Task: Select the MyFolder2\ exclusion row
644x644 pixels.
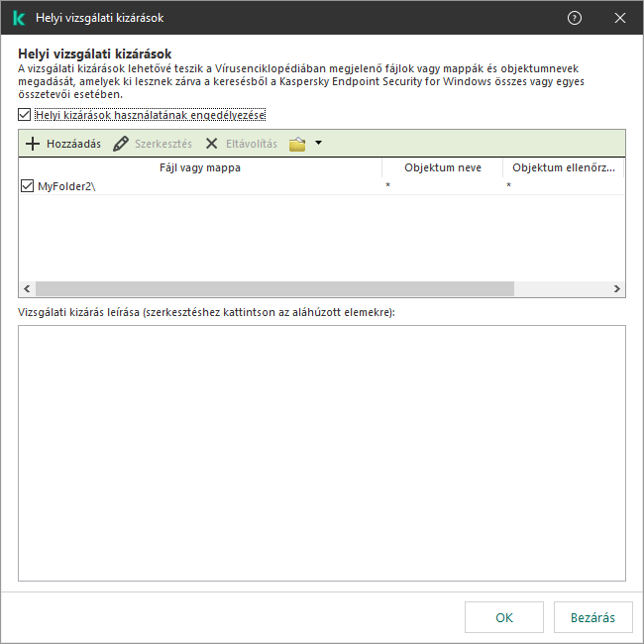Action: pyautogui.click(x=322, y=186)
